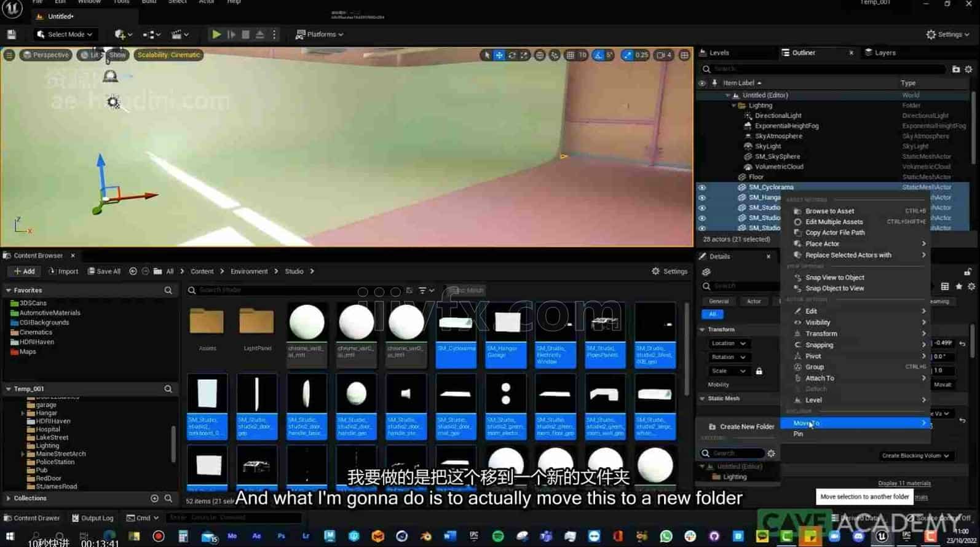
Task: Open the top-right Settings dropdown
Action: pos(947,34)
